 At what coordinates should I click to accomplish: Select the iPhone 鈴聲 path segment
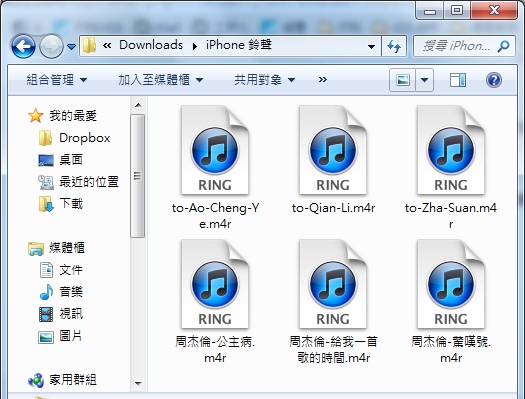point(239,45)
